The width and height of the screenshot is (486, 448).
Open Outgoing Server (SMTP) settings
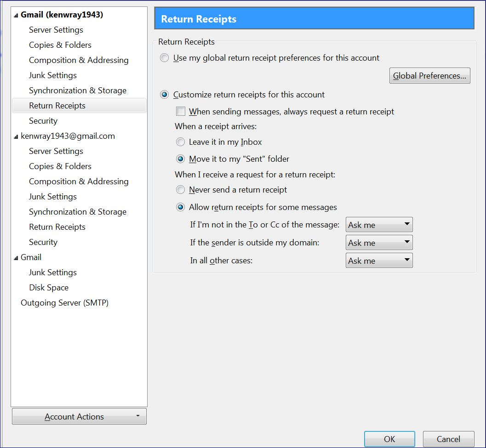(64, 303)
